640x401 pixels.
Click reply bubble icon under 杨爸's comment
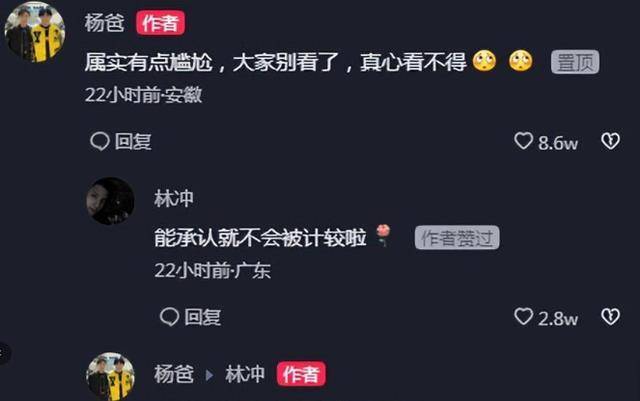[x=100, y=142]
